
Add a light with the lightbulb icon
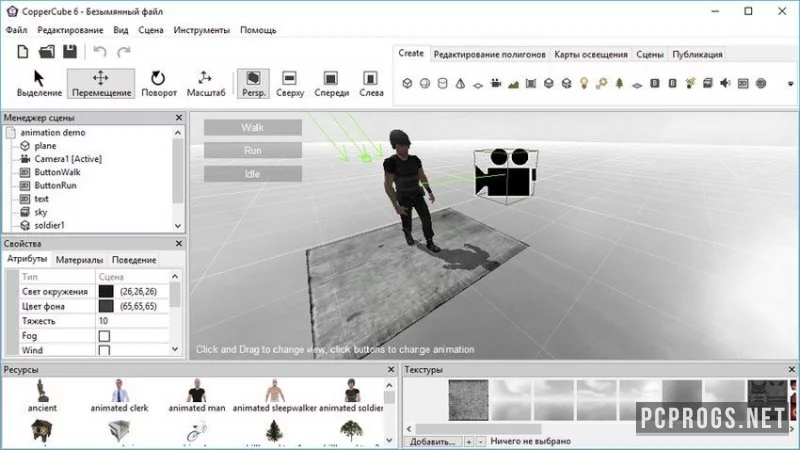click(584, 83)
